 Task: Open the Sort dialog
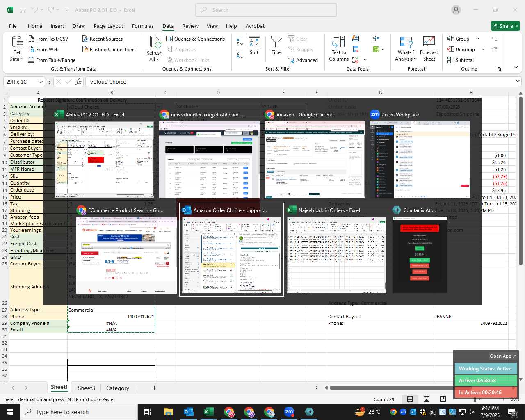click(x=254, y=46)
